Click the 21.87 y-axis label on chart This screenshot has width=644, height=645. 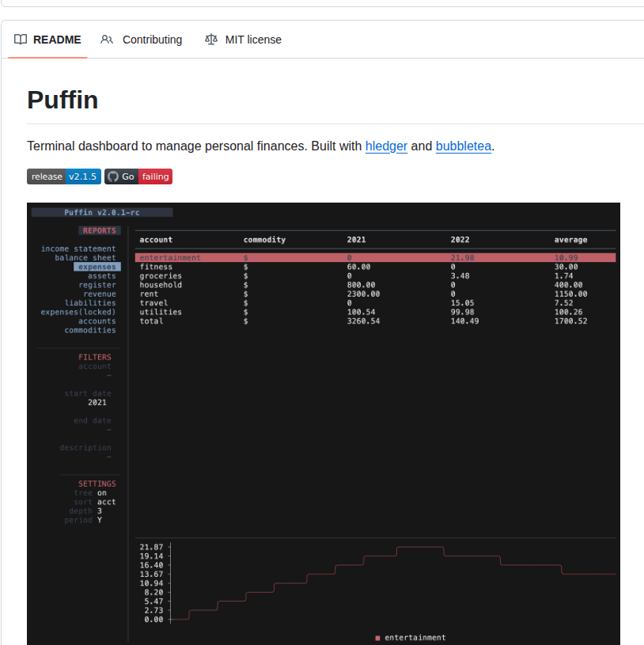(151, 547)
